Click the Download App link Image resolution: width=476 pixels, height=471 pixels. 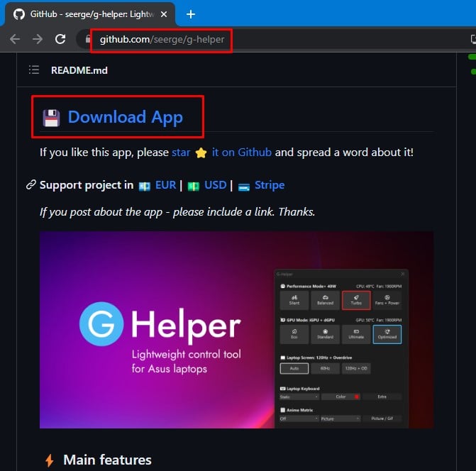coord(125,117)
